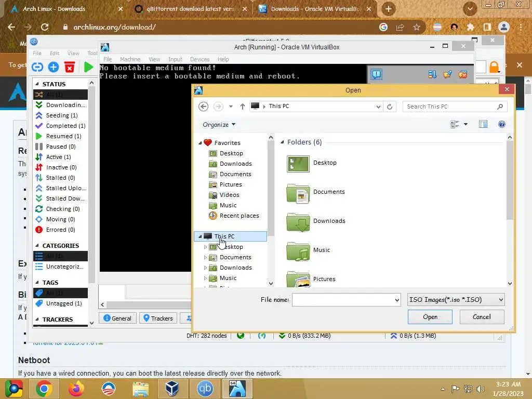This screenshot has width=532, height=399.
Task: Open the Devices menu in VirtualBox window
Action: click(199, 59)
